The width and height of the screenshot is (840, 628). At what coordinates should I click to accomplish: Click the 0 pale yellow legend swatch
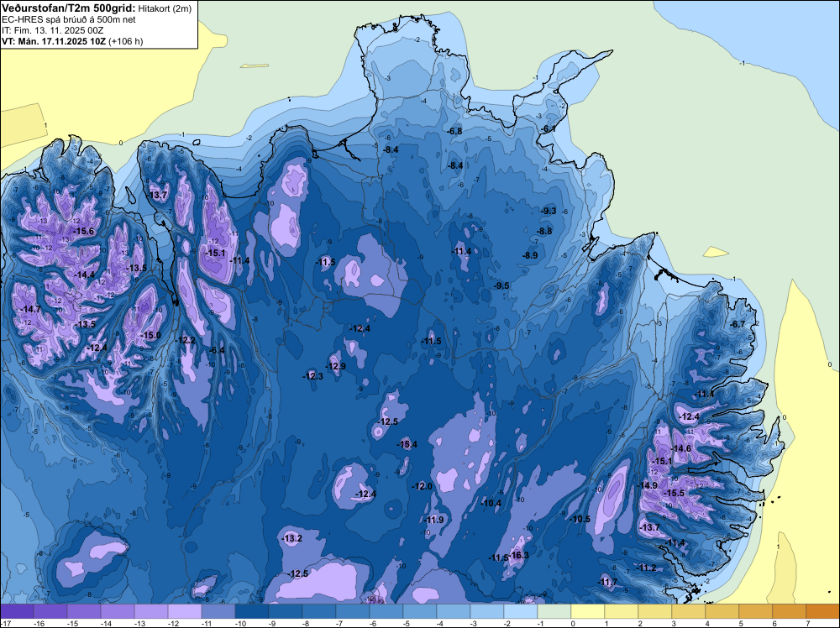pos(588,611)
